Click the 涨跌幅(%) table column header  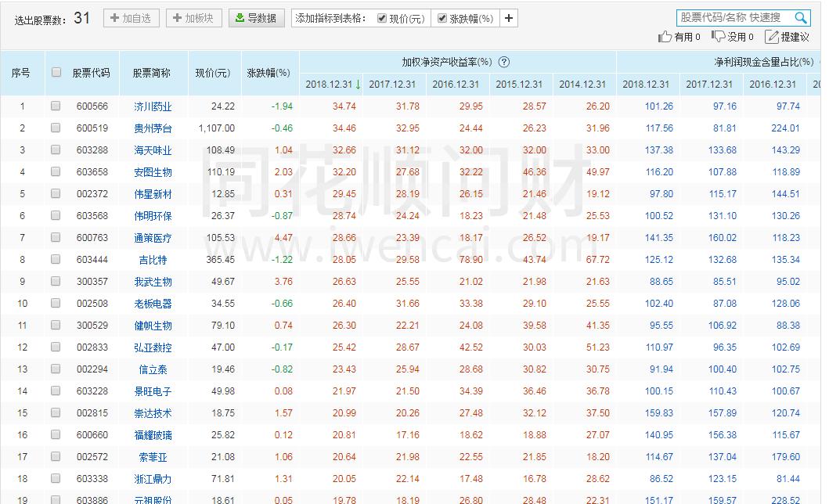[x=268, y=71]
